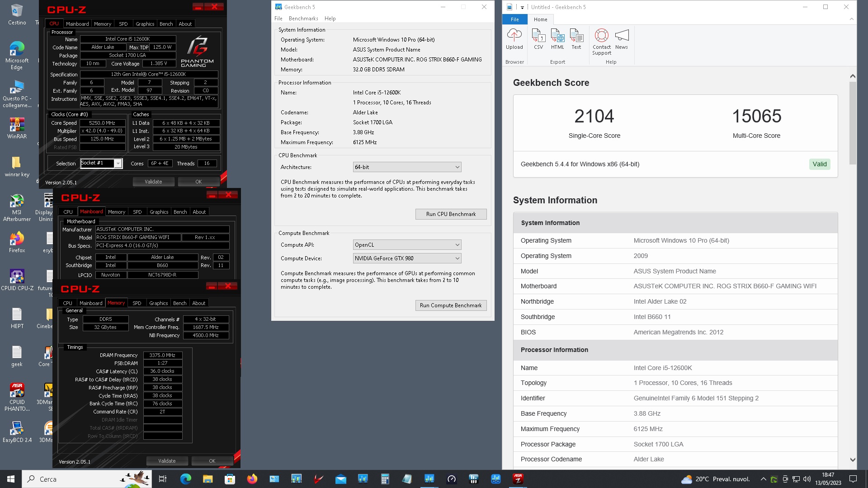Select the MSI Afterburner desktop icon
The image size is (868, 488).
[17, 207]
